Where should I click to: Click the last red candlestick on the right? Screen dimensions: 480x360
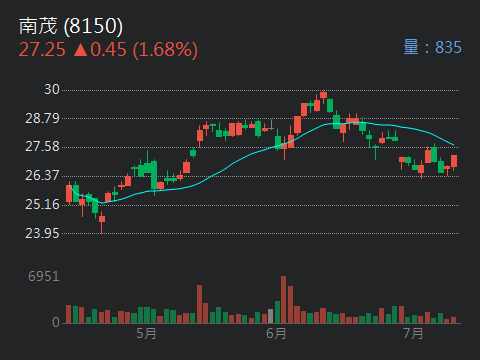pyautogui.click(x=454, y=162)
